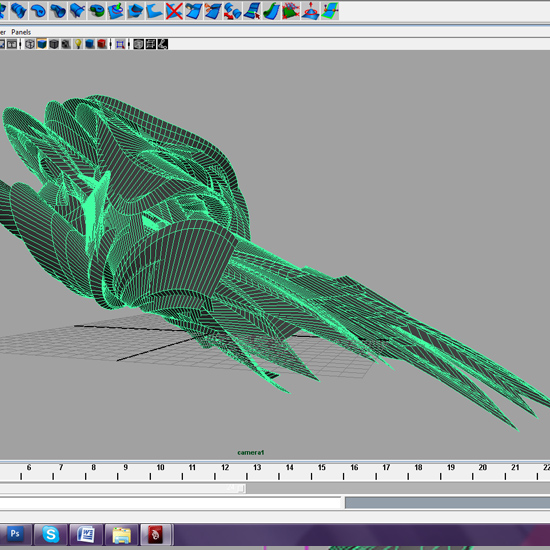
Task: Open the Panels menu
Action: (x=21, y=32)
